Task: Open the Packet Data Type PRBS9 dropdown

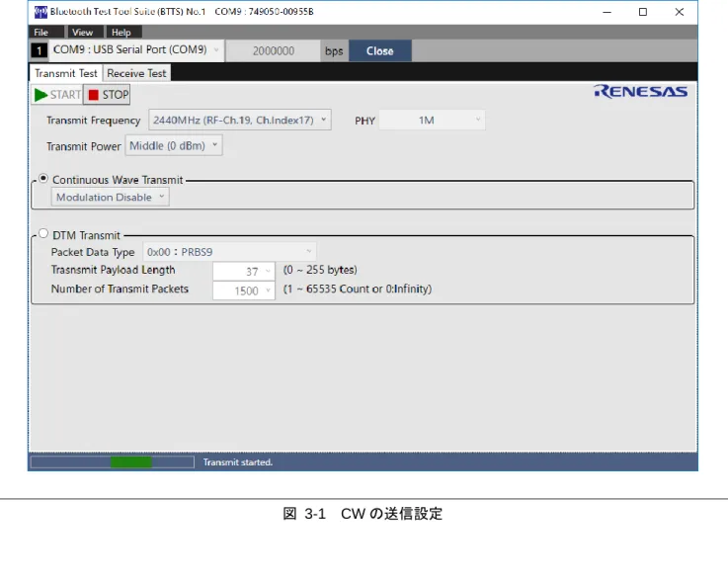Action: tap(229, 252)
